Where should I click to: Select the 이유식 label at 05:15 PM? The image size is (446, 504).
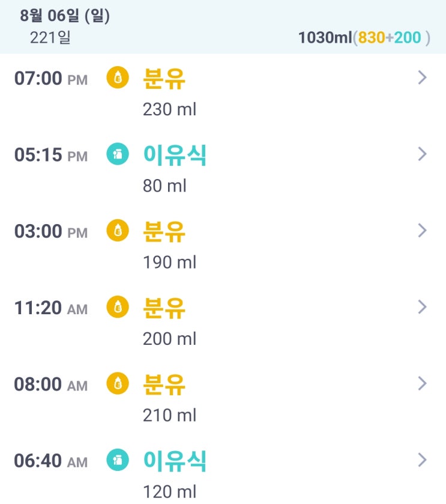coord(175,155)
